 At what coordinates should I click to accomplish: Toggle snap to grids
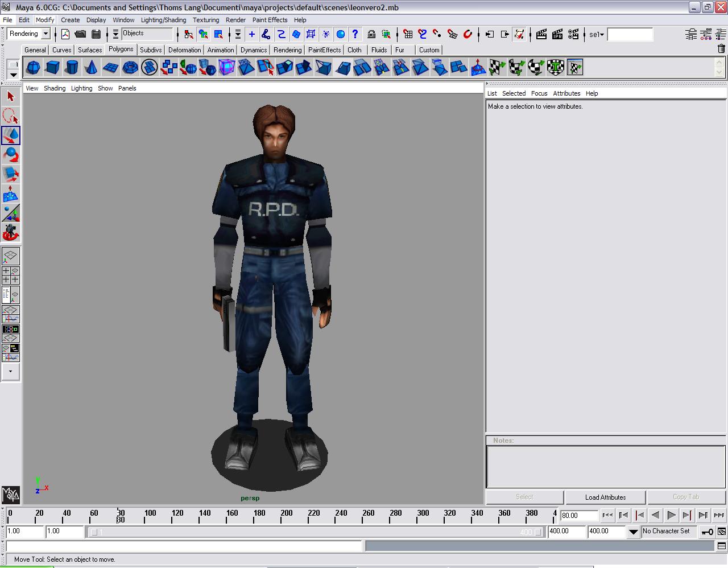coord(407,34)
